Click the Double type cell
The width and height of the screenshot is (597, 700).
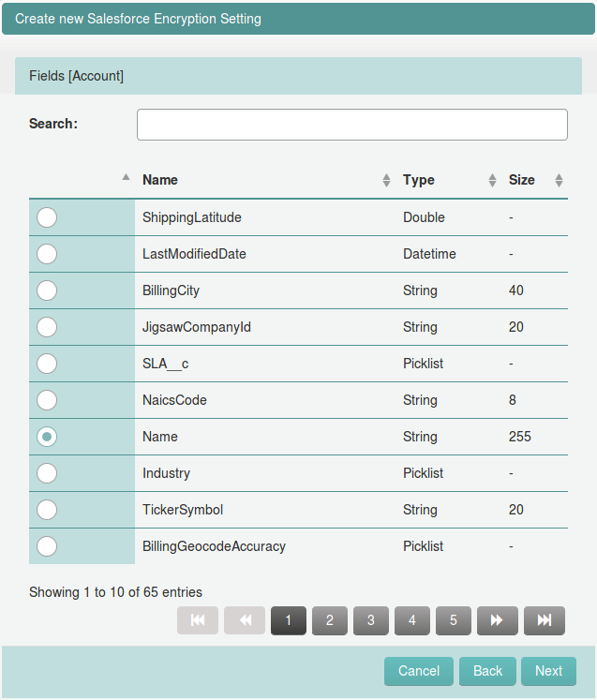tap(424, 217)
